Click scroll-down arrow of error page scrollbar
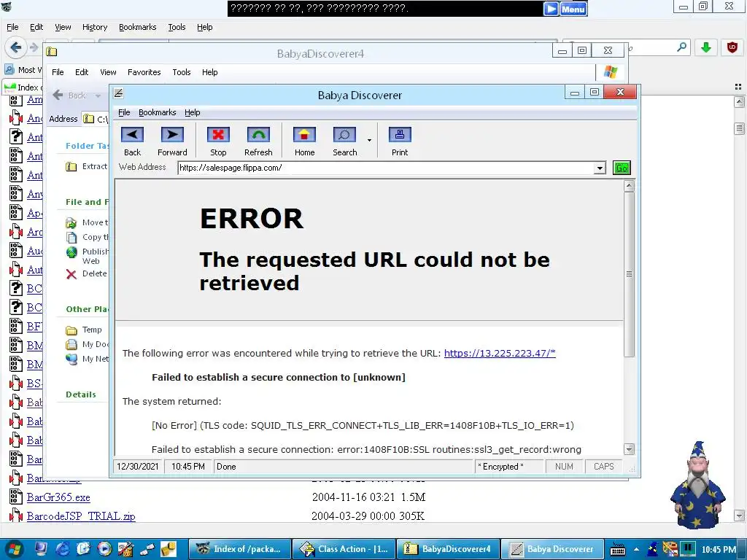Screen dimensions: 747x560 coord(629,449)
